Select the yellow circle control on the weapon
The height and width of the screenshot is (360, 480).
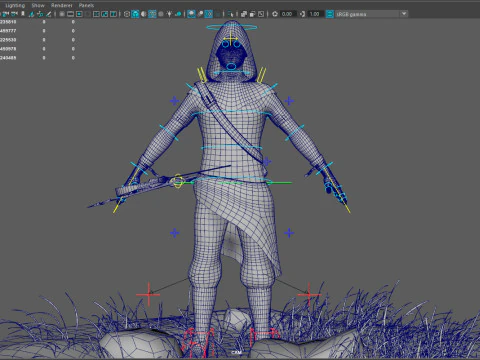tap(178, 181)
